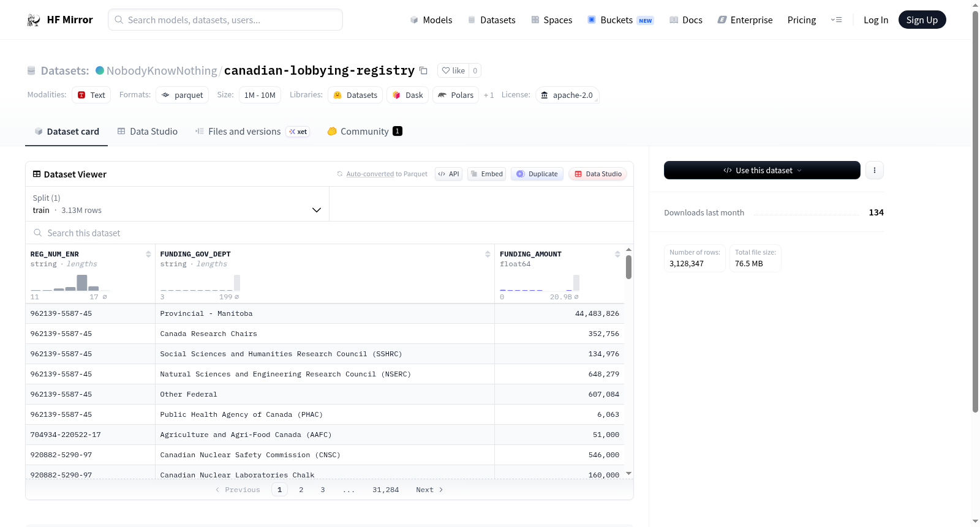Click the Datasets stack icon beside the title

31,71
